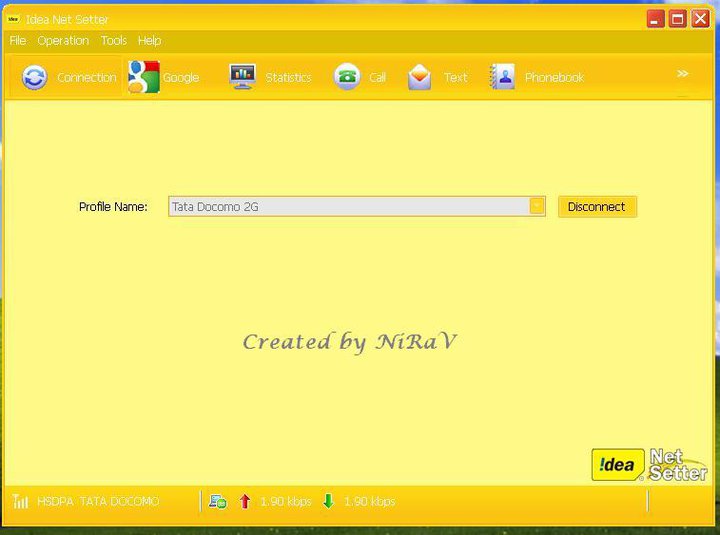Expand the Profile Name dropdown arrow
The image size is (720, 535).
(537, 206)
